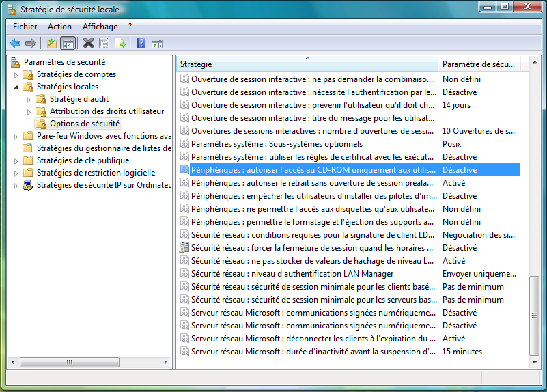Select Stratégies du gestionnaire de listes item
The width and height of the screenshot is (547, 392).
click(x=104, y=148)
